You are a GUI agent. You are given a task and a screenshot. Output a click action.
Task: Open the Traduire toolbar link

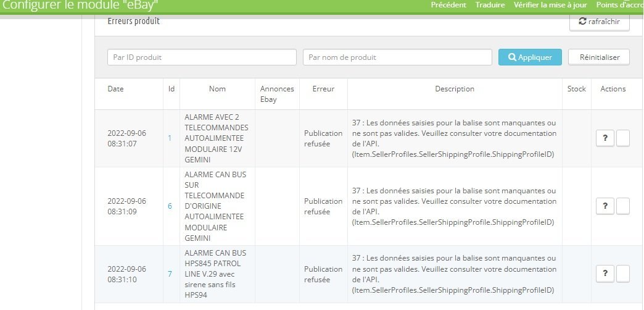490,5
